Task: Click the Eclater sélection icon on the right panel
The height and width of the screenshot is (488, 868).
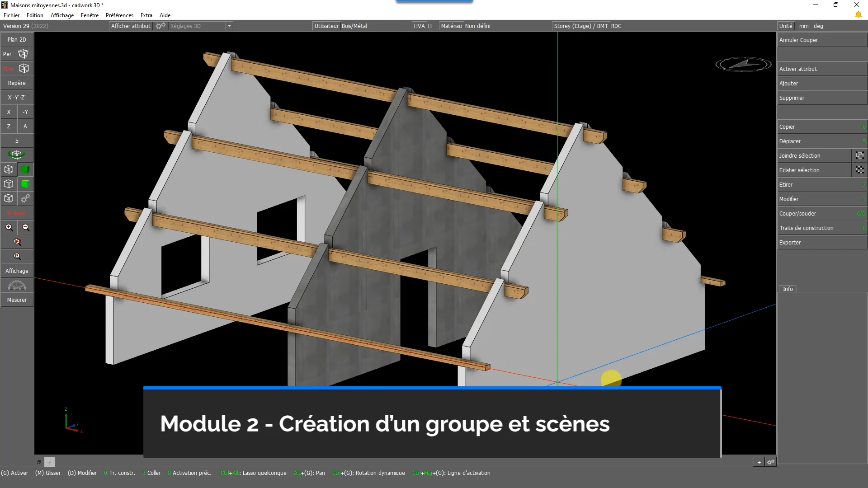Action: [x=860, y=170]
